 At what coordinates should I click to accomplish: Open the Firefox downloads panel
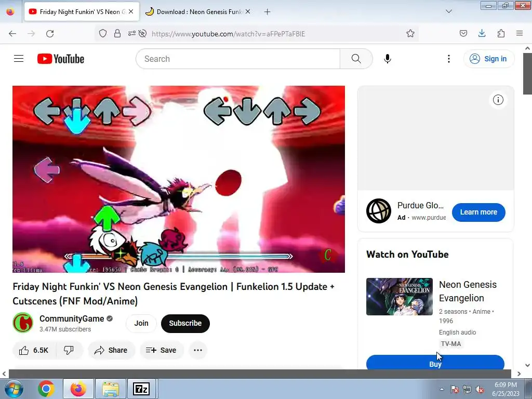click(x=482, y=33)
